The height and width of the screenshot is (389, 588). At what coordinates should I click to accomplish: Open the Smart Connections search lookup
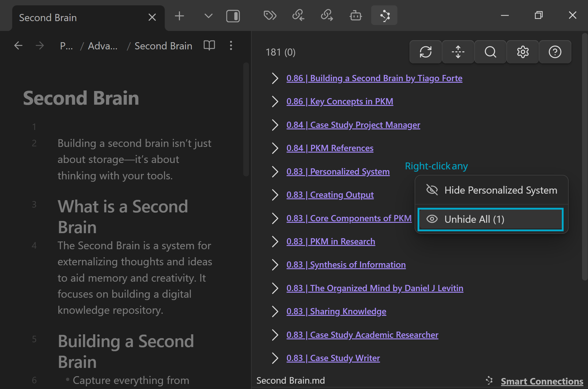click(x=490, y=52)
